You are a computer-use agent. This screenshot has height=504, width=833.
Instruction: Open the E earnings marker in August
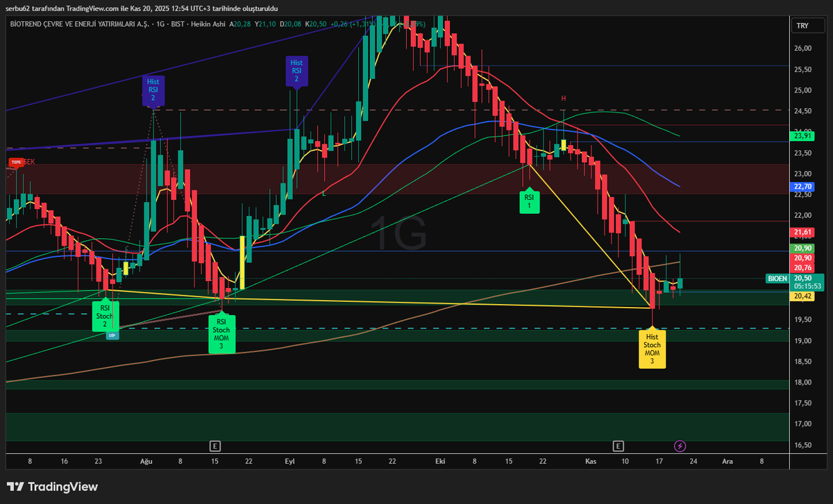215,446
